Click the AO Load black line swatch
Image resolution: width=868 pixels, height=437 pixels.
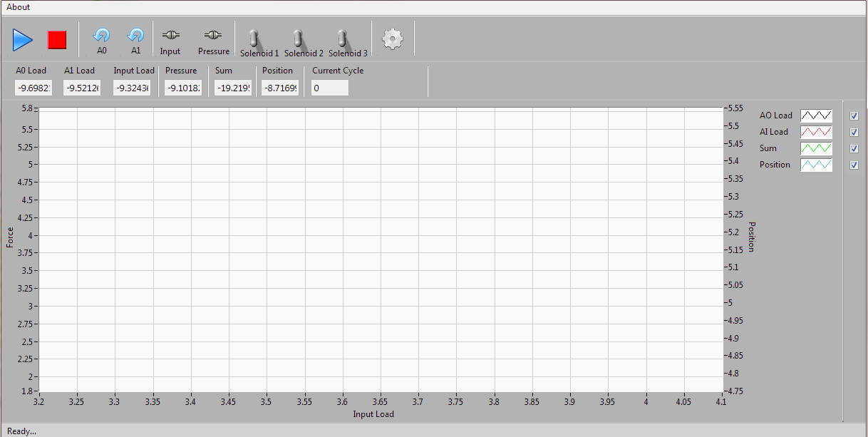pos(816,115)
